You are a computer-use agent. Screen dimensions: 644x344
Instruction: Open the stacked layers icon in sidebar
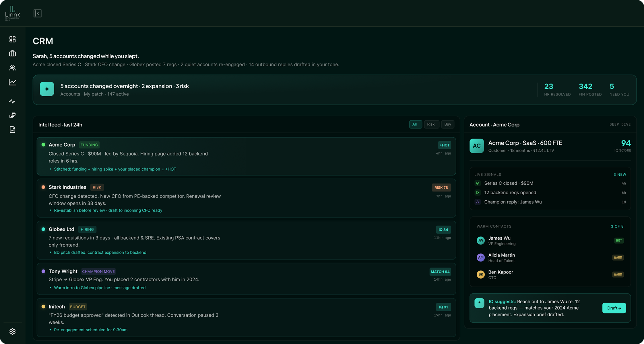click(x=12, y=115)
